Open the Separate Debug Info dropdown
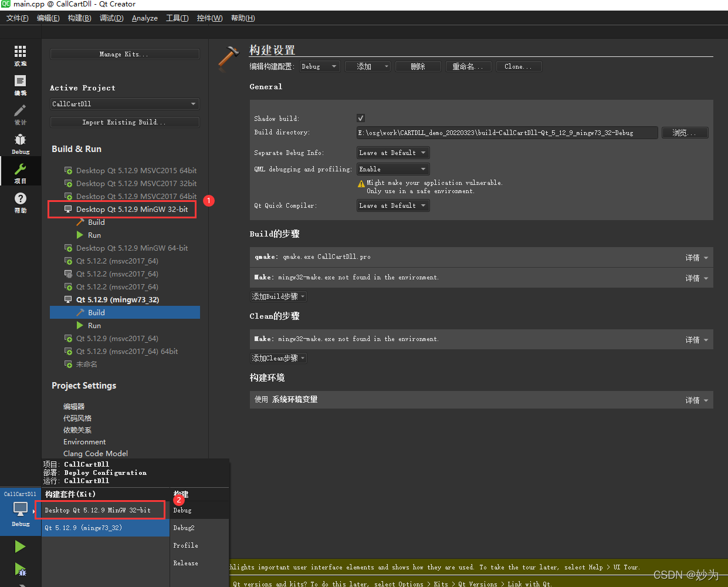 (393, 153)
